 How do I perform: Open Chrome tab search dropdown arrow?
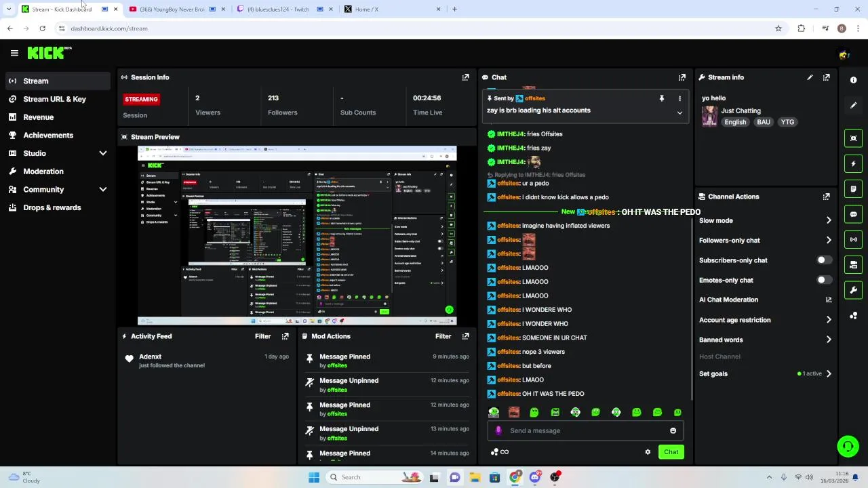(x=8, y=9)
